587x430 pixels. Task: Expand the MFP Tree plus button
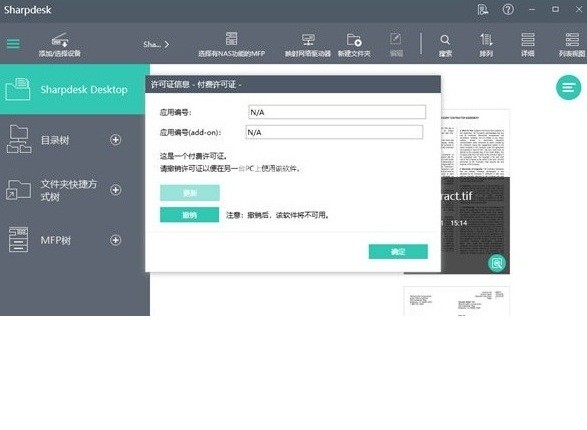coord(116,240)
